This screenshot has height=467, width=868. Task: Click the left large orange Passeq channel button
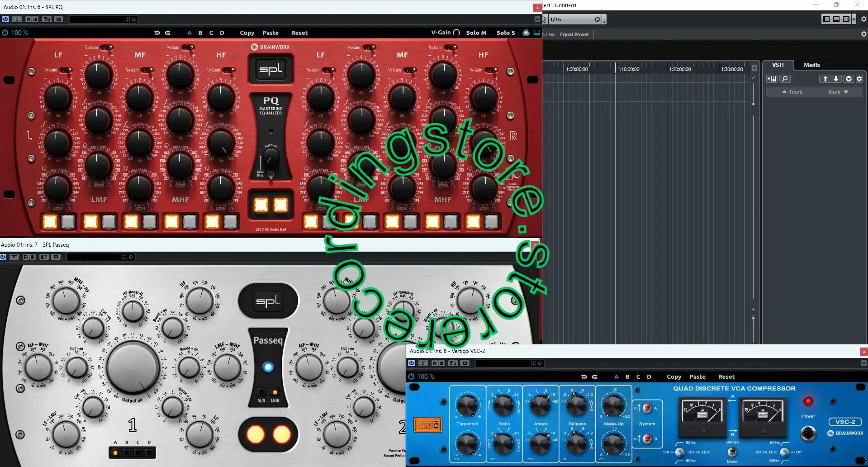click(x=255, y=435)
